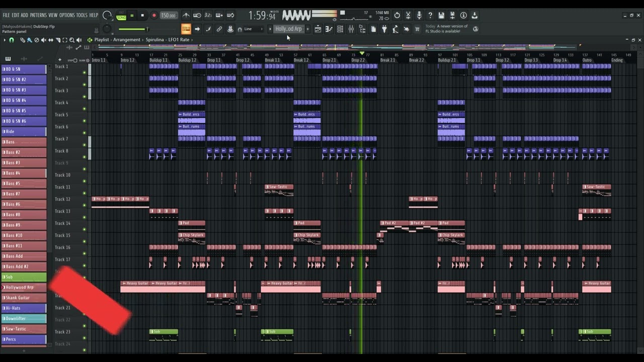Open the Playlist view icon
This screenshot has height=362, width=644.
[x=318, y=29]
